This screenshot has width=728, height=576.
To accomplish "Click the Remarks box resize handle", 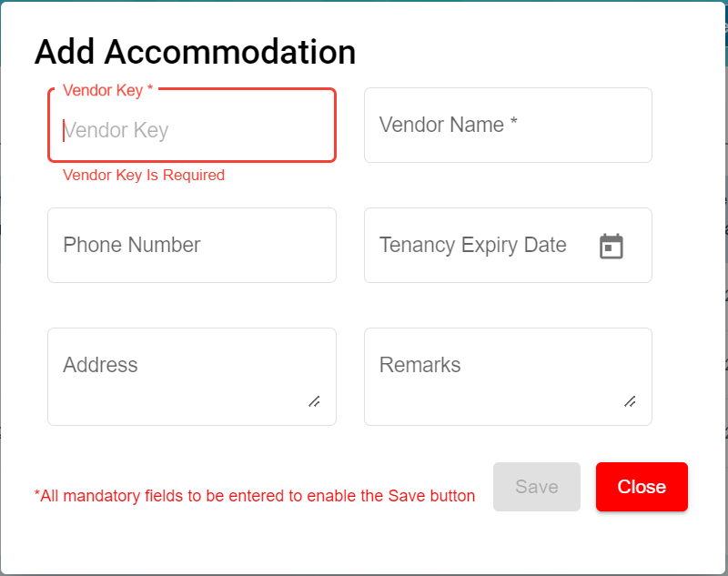I will pyautogui.click(x=630, y=401).
